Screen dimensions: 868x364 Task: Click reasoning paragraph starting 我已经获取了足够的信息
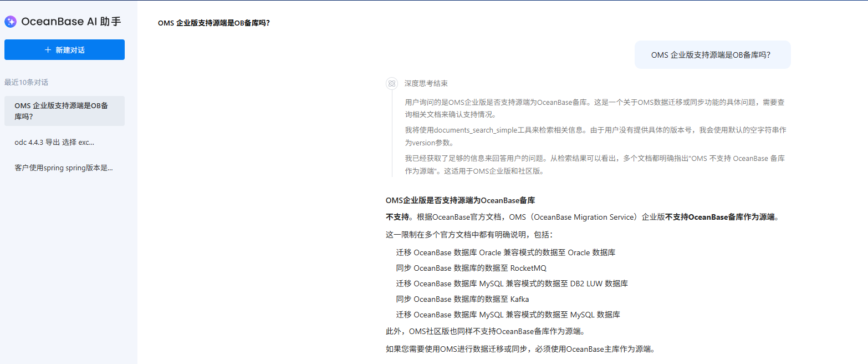tap(595, 165)
